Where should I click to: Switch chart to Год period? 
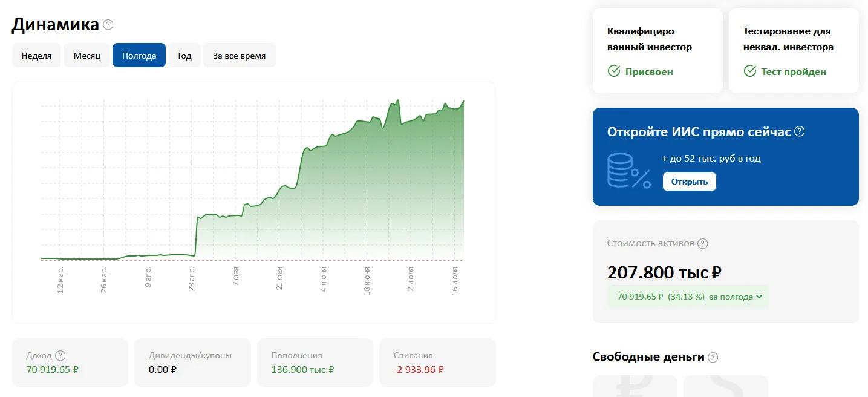[x=184, y=56]
